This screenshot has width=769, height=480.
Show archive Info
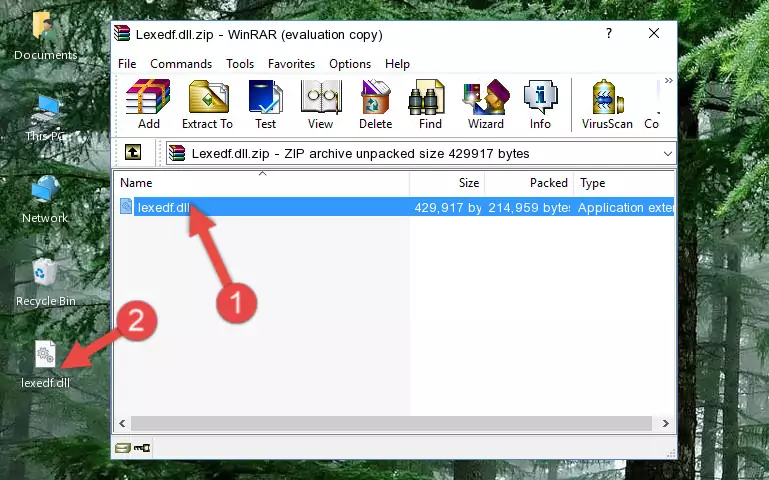tap(540, 104)
